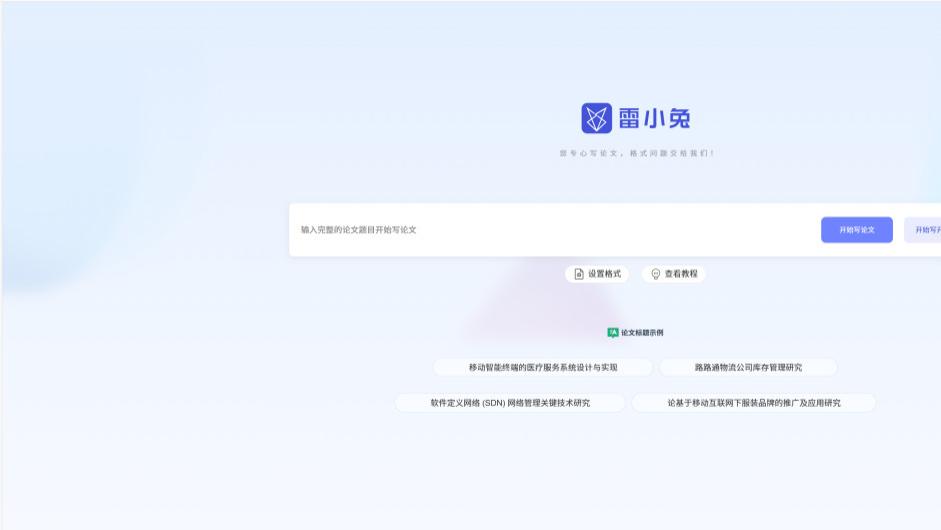The width and height of the screenshot is (941, 530).
Task: Click the green icon next to 论文标题示例
Action: (x=613, y=333)
